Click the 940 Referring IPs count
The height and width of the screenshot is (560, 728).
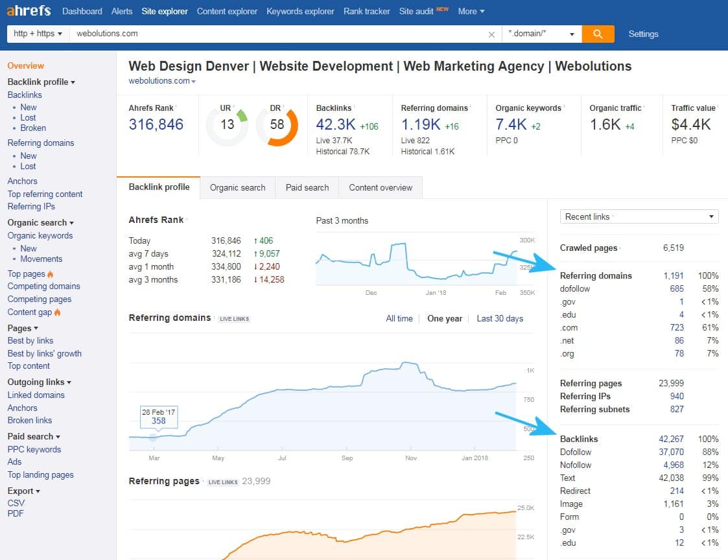(x=677, y=396)
